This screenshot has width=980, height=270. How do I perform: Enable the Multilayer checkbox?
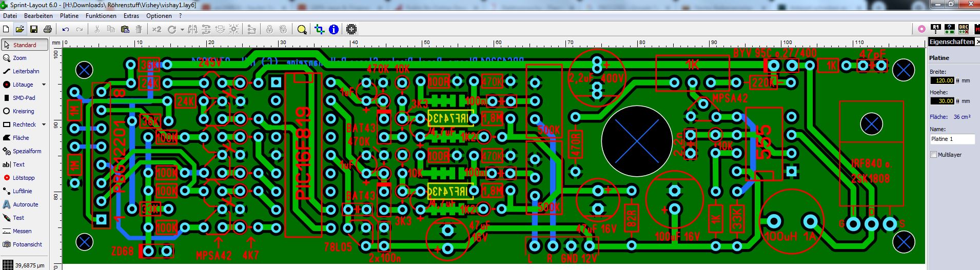point(933,155)
